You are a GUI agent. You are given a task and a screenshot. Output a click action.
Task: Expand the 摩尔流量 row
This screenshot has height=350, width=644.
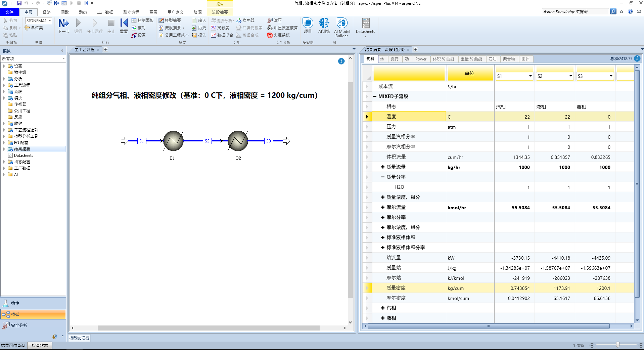(383, 207)
